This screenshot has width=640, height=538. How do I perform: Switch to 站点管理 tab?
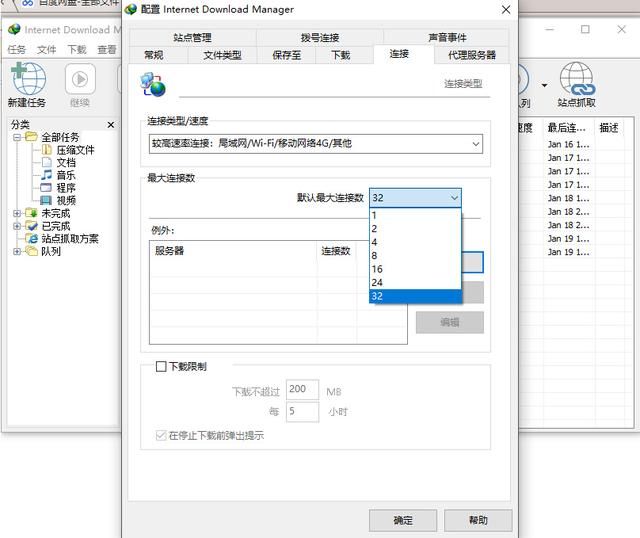click(193, 38)
